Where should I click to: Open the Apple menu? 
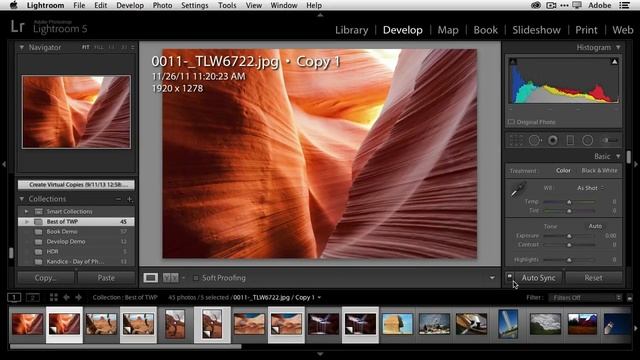[13, 5]
